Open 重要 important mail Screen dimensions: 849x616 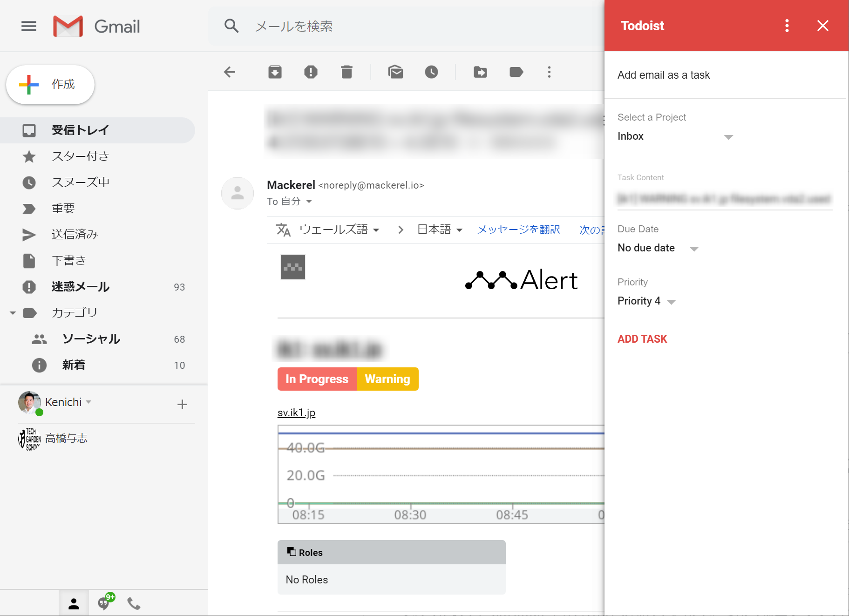[x=97, y=209]
